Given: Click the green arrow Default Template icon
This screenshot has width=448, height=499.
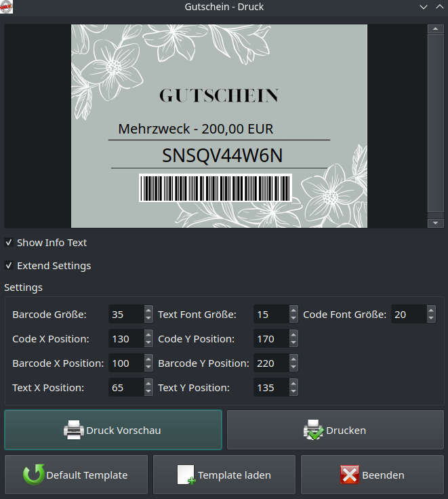Looking at the screenshot, I should (x=34, y=475).
